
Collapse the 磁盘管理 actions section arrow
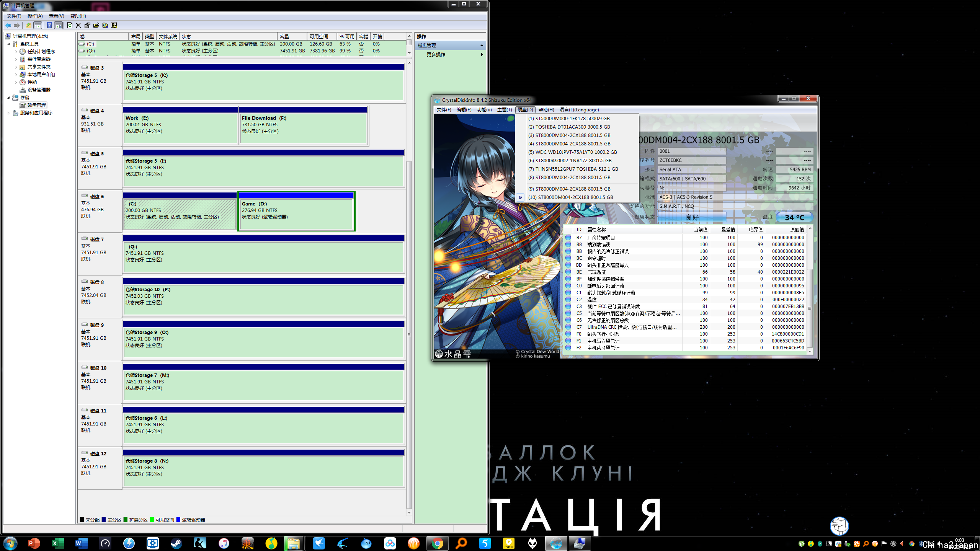click(x=482, y=46)
